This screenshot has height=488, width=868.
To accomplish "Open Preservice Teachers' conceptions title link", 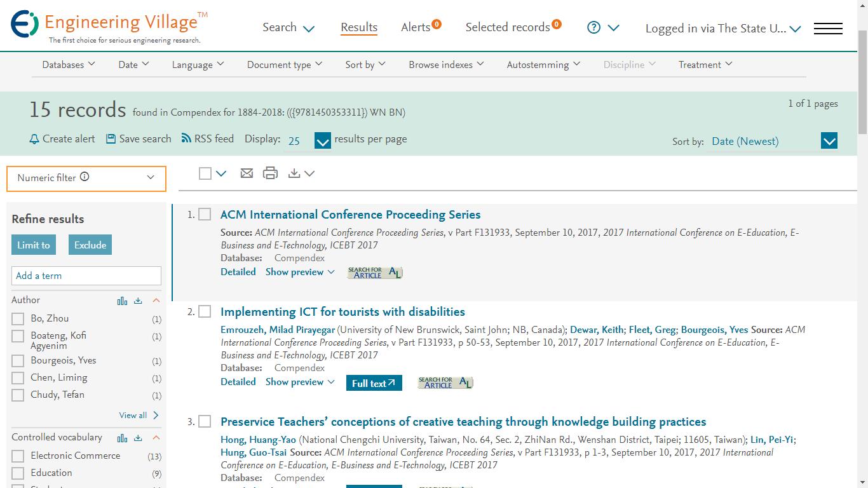I will click(x=463, y=421).
